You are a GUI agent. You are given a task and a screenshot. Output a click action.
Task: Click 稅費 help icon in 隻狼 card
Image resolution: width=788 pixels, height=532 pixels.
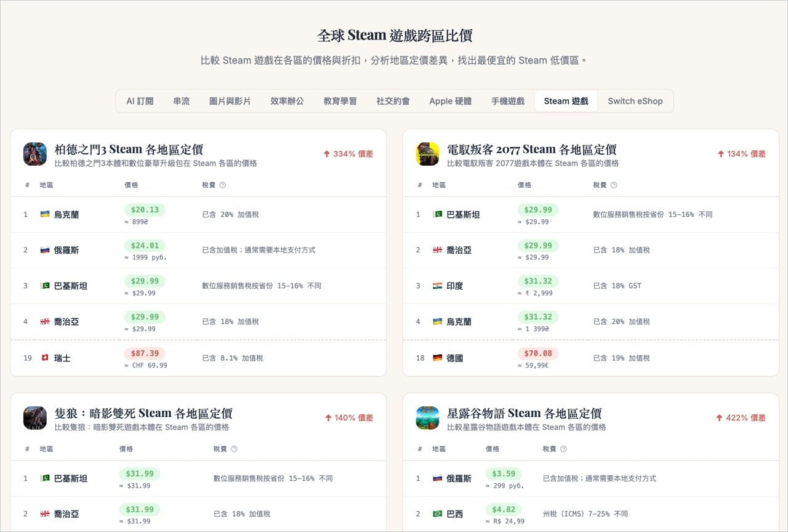point(234,449)
